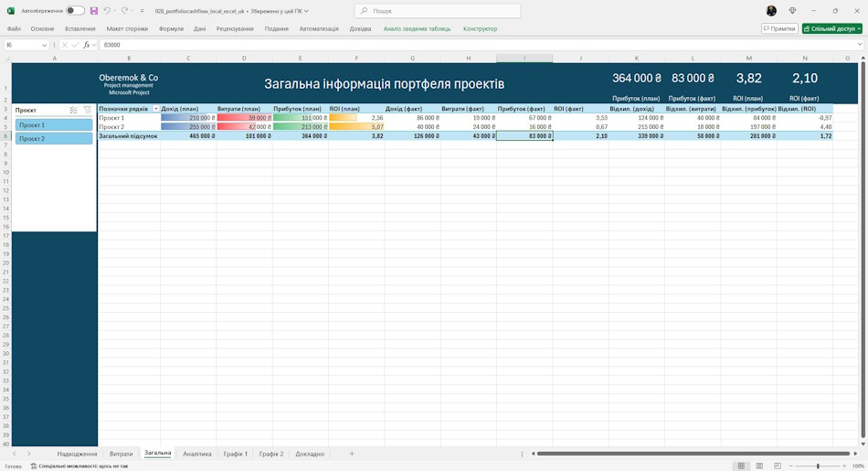Click the Примітки comments button
The height and width of the screenshot is (471, 868).
pos(779,28)
